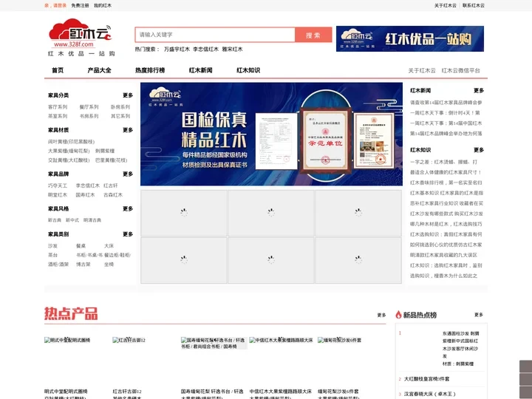
Task: Click the top gray floating side button
Action: [526, 366]
